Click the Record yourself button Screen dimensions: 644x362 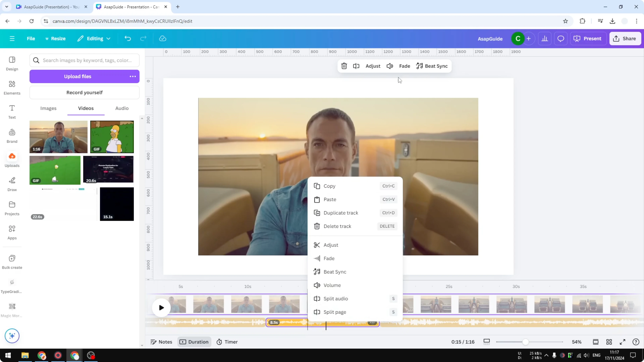tap(85, 92)
